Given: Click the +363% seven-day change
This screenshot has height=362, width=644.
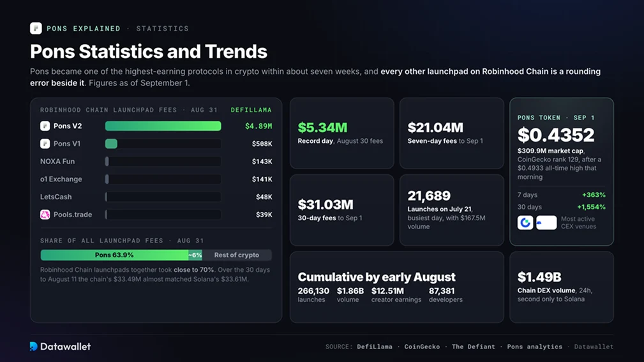Looking at the screenshot, I should pos(594,195).
